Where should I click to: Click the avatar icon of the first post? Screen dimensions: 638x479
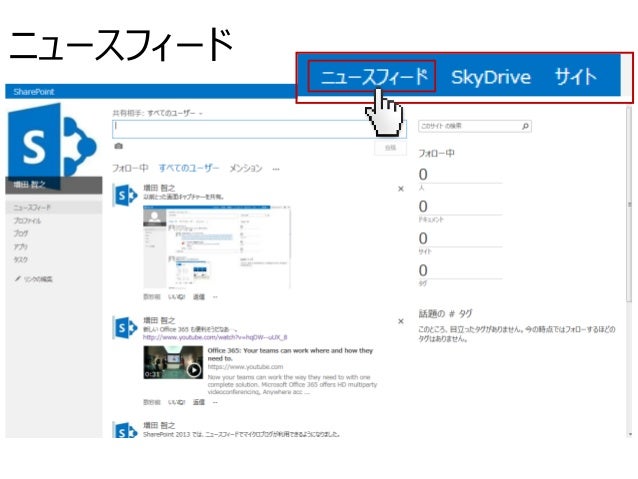[x=125, y=195]
